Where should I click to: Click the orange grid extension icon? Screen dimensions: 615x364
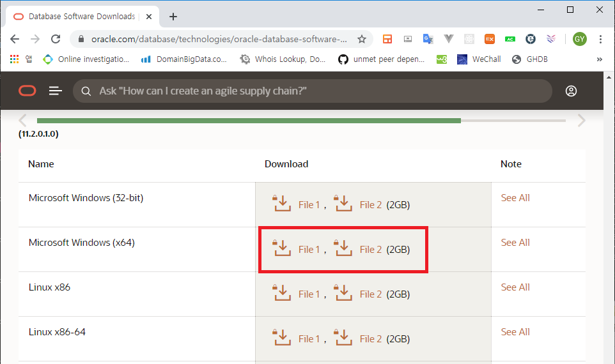pos(387,39)
